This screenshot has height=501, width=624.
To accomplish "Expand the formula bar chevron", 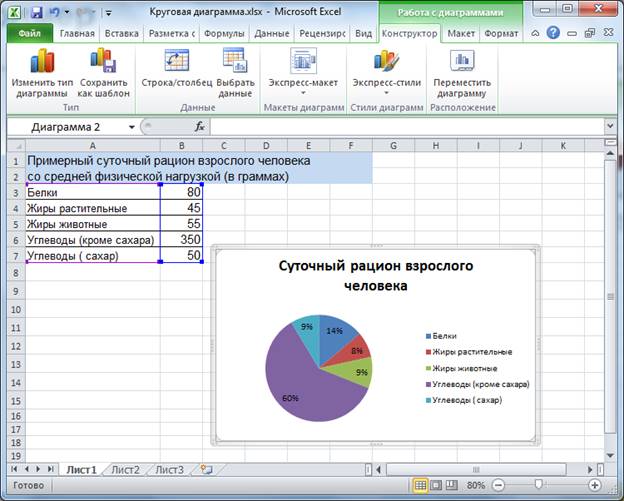I will point(610,126).
